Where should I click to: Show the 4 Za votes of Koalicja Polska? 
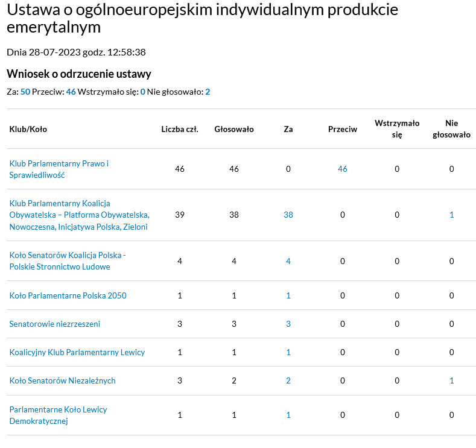288,261
